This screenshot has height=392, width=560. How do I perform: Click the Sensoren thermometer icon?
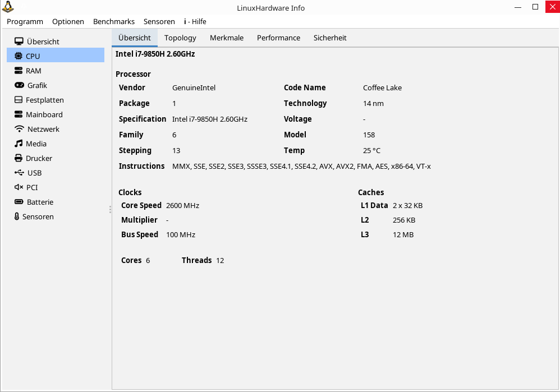17,216
